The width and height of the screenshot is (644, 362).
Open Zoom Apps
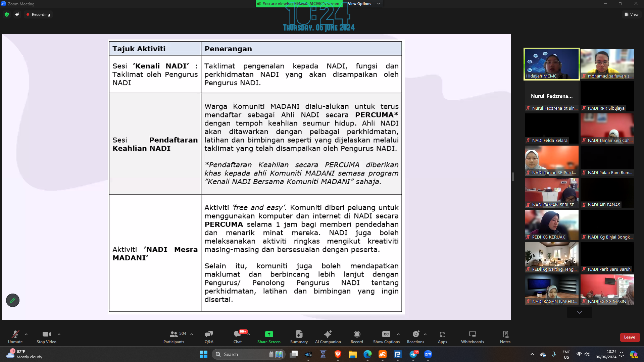coord(442,337)
